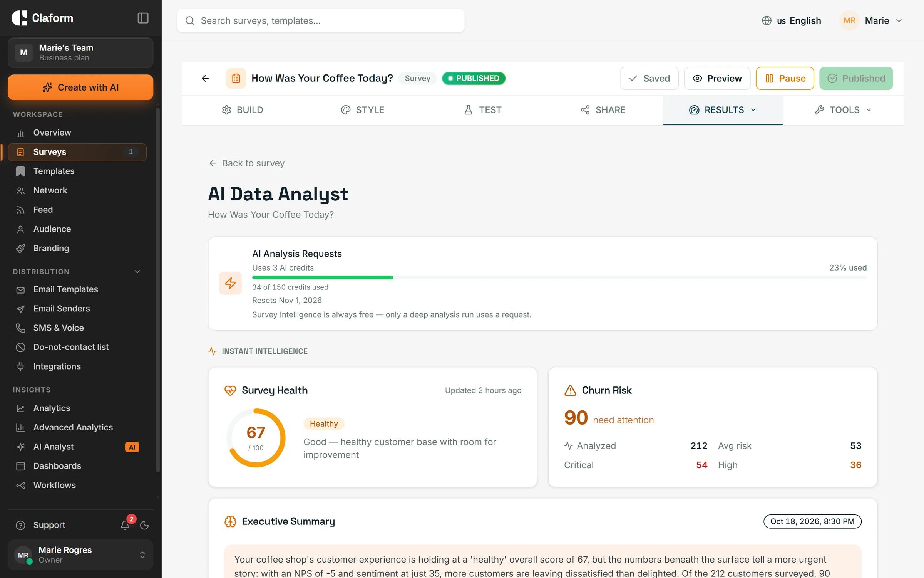
Task: Open Audience in sidebar
Action: click(x=77, y=229)
